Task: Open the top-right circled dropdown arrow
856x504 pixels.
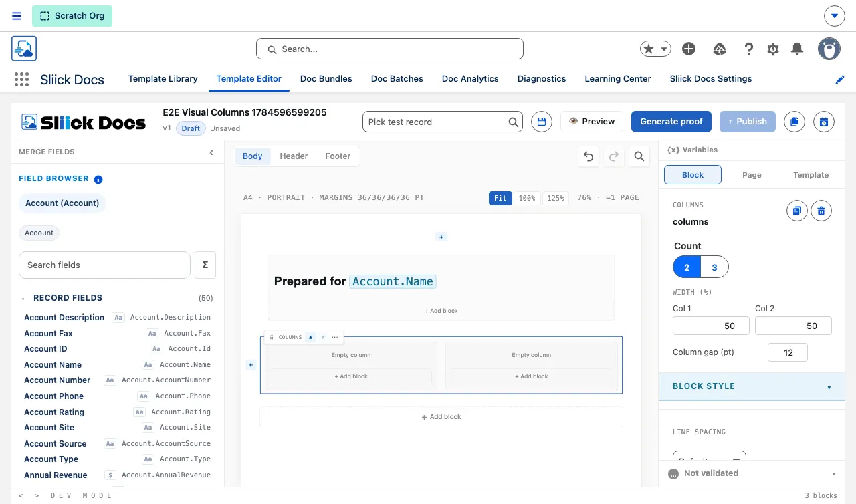Action: tap(834, 16)
